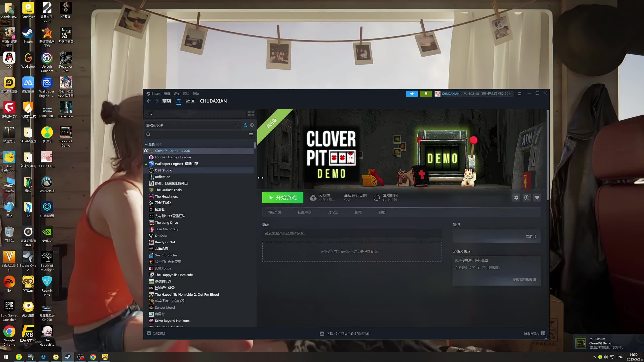Open the 指南 link

(358, 212)
